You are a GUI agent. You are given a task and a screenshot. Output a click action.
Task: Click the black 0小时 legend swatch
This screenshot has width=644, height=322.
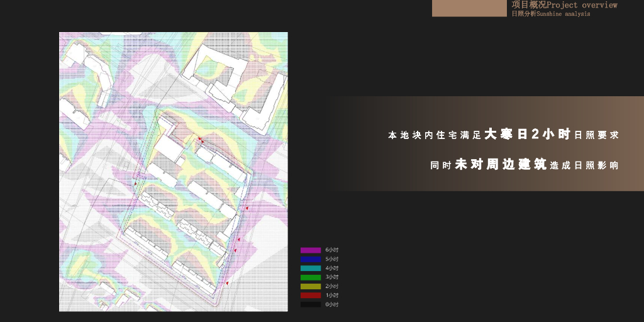(x=311, y=304)
